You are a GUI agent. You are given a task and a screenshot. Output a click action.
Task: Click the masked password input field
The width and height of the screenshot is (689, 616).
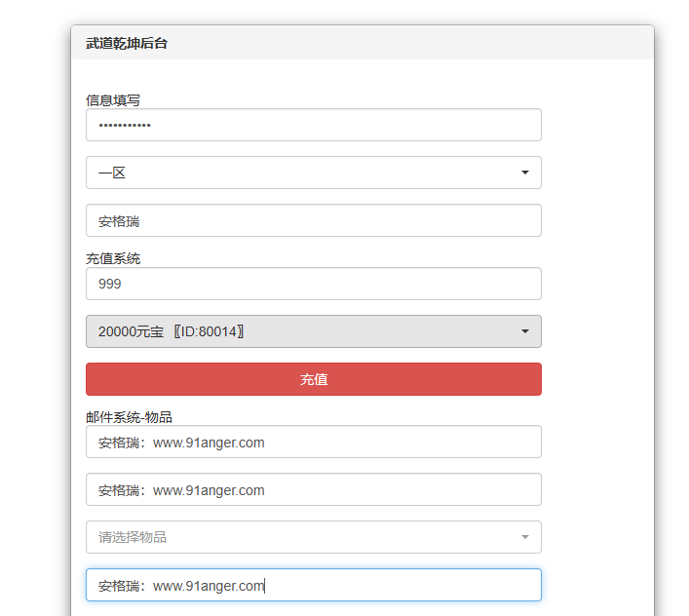click(x=313, y=125)
